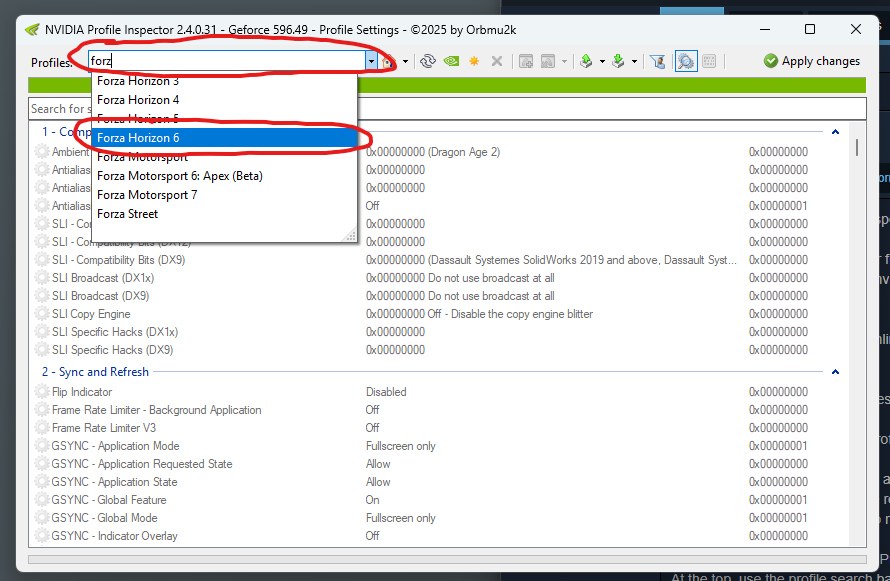The width and height of the screenshot is (890, 581).
Task: Go to the home (global) profile icon
Action: 388,61
